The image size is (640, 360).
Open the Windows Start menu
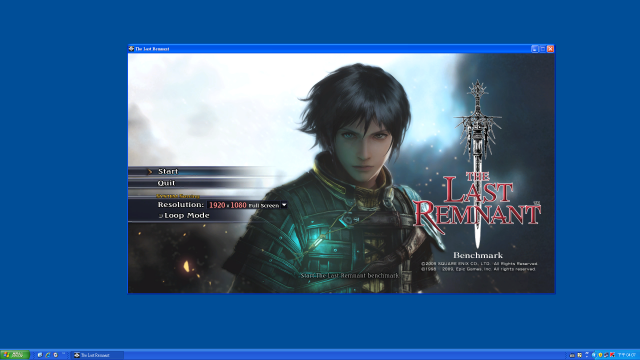[x=15, y=355]
